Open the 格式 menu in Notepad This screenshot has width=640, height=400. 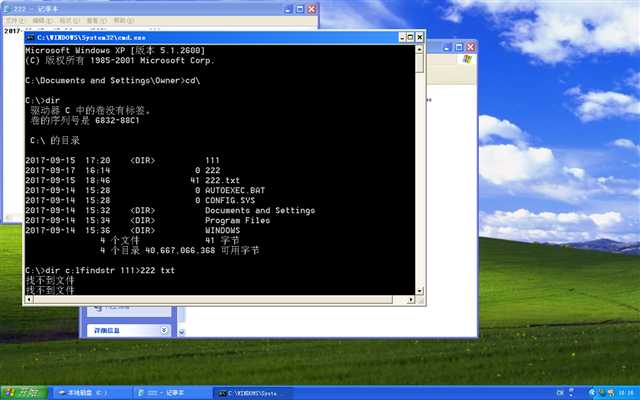coord(69,20)
